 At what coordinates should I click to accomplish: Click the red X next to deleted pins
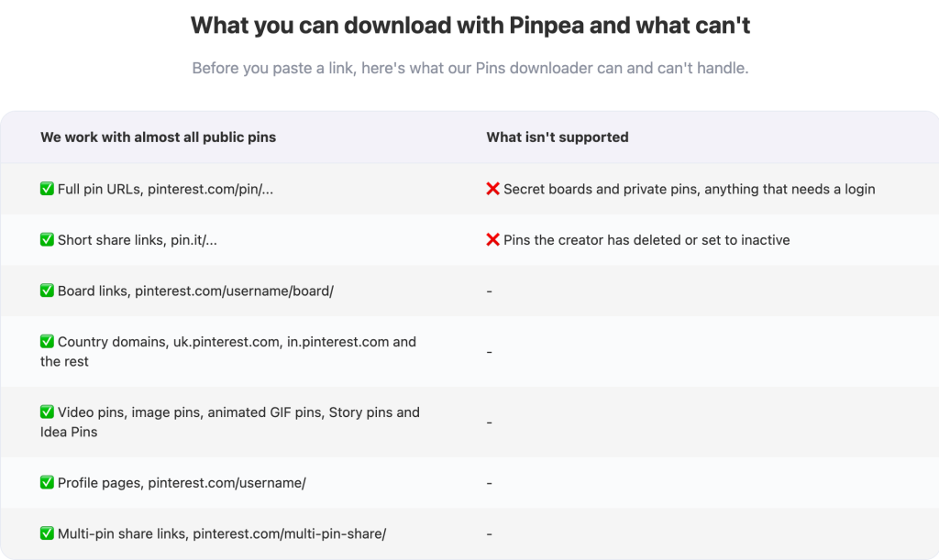coord(492,240)
